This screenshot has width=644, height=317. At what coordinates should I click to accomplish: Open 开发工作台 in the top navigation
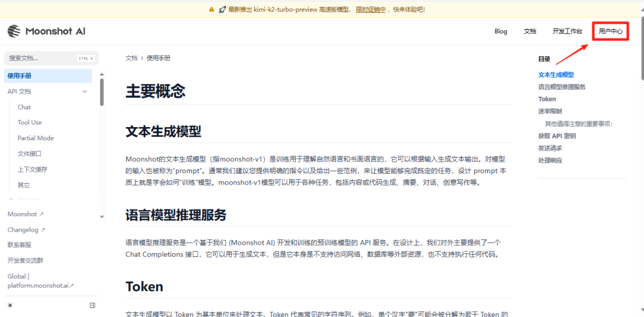[x=567, y=31]
